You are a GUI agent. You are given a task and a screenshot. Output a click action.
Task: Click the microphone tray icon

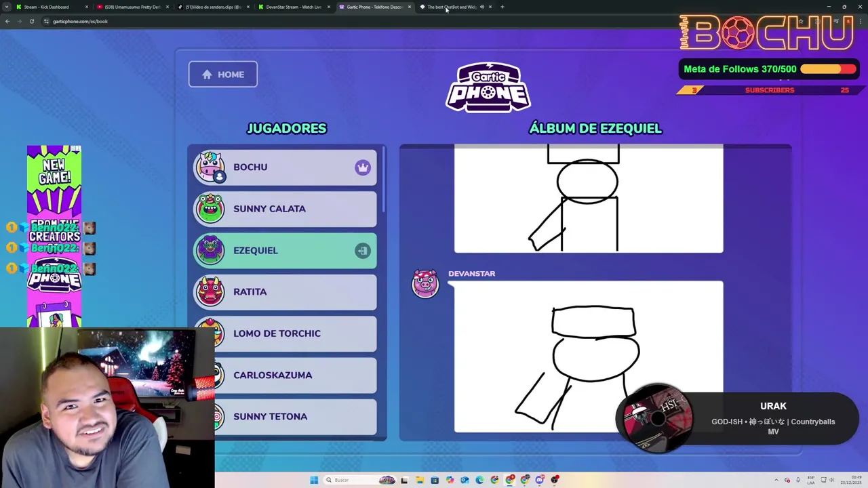click(798, 480)
